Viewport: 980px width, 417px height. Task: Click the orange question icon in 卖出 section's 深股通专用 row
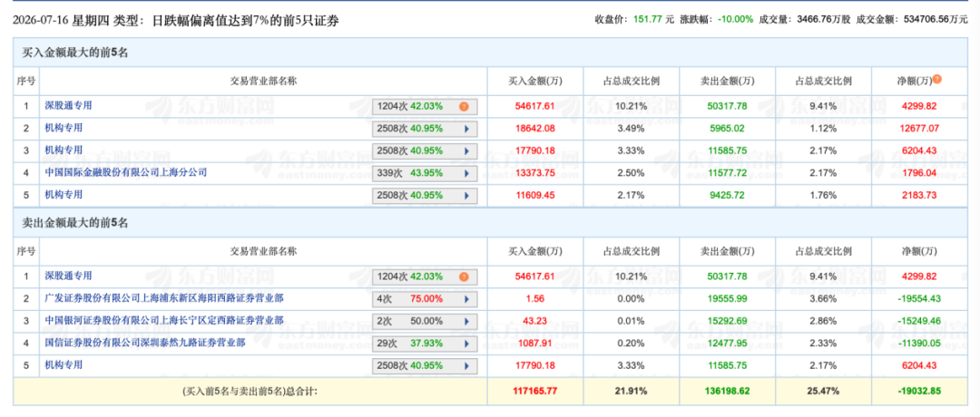(463, 276)
